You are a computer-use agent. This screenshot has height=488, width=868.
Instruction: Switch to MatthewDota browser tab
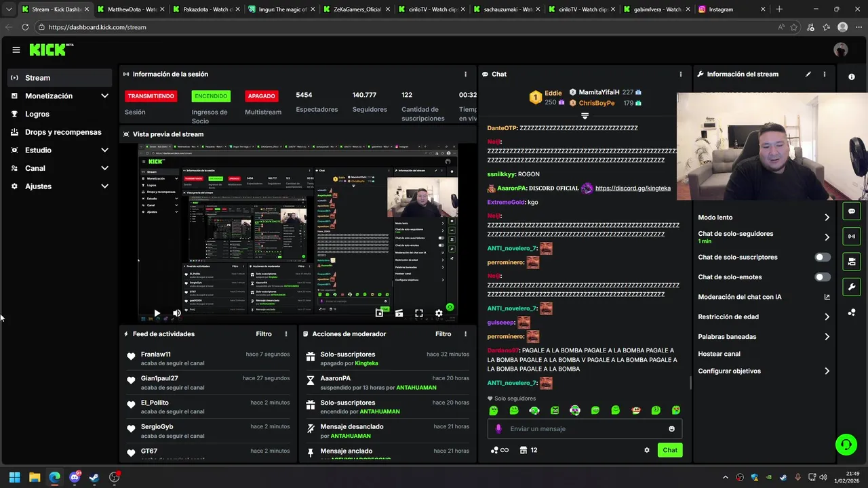pos(130,9)
